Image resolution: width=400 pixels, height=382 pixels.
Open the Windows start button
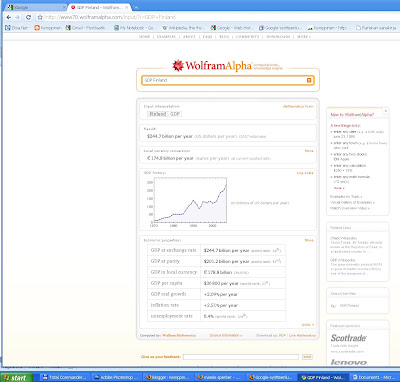pos(16,377)
